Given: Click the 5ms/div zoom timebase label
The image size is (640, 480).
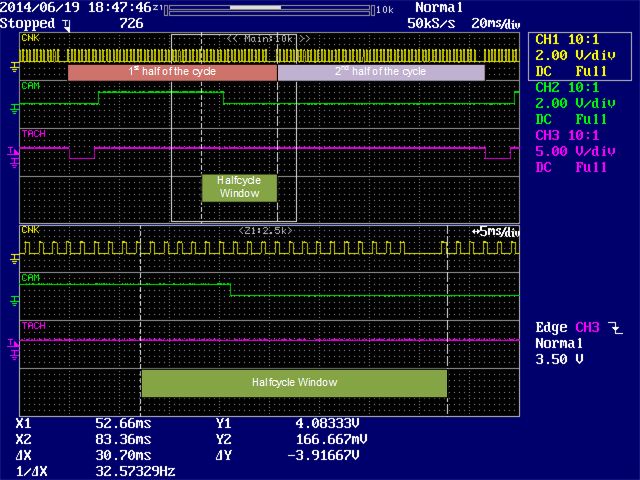Looking at the screenshot, I should [496, 232].
